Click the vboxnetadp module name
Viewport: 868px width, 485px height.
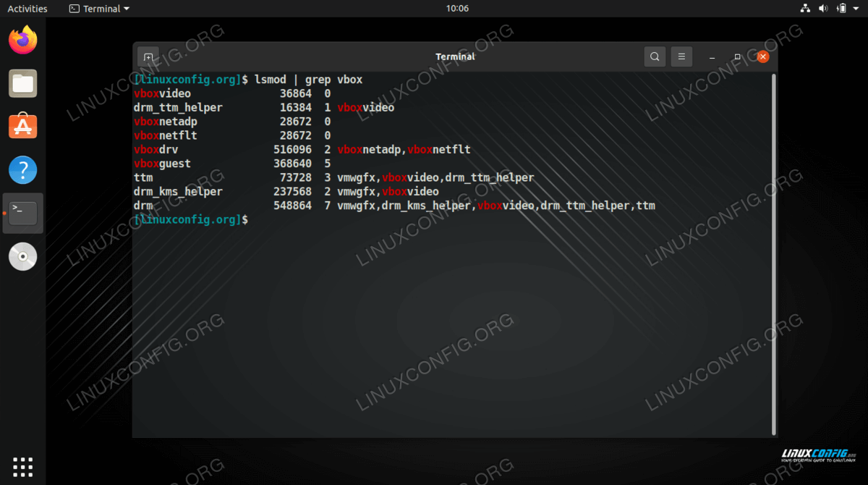tap(166, 122)
